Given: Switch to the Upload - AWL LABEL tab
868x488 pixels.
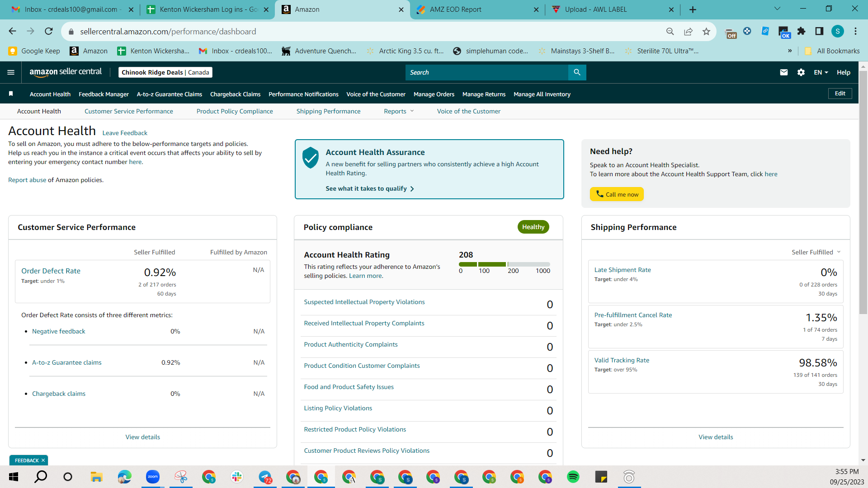Looking at the screenshot, I should (x=613, y=9).
